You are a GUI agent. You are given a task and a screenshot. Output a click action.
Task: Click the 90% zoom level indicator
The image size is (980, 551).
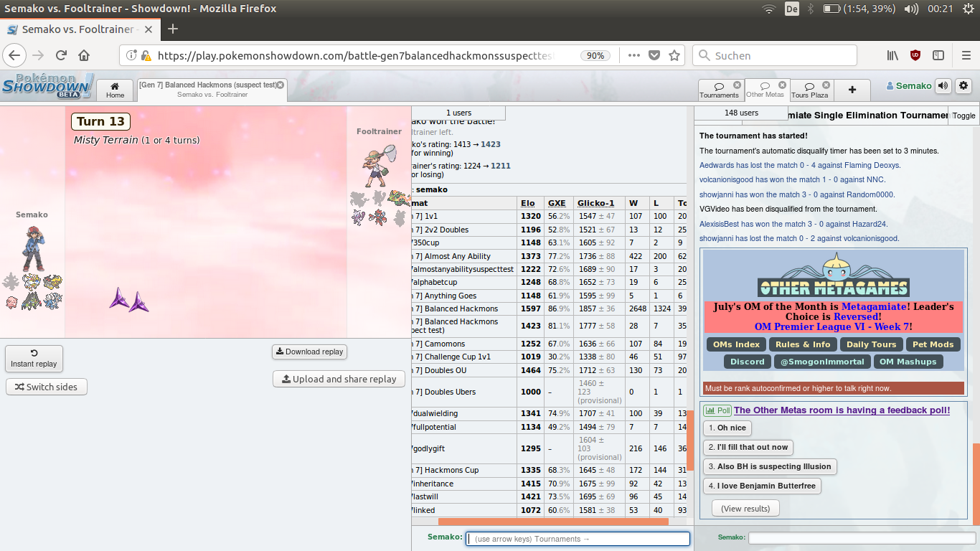pyautogui.click(x=595, y=55)
